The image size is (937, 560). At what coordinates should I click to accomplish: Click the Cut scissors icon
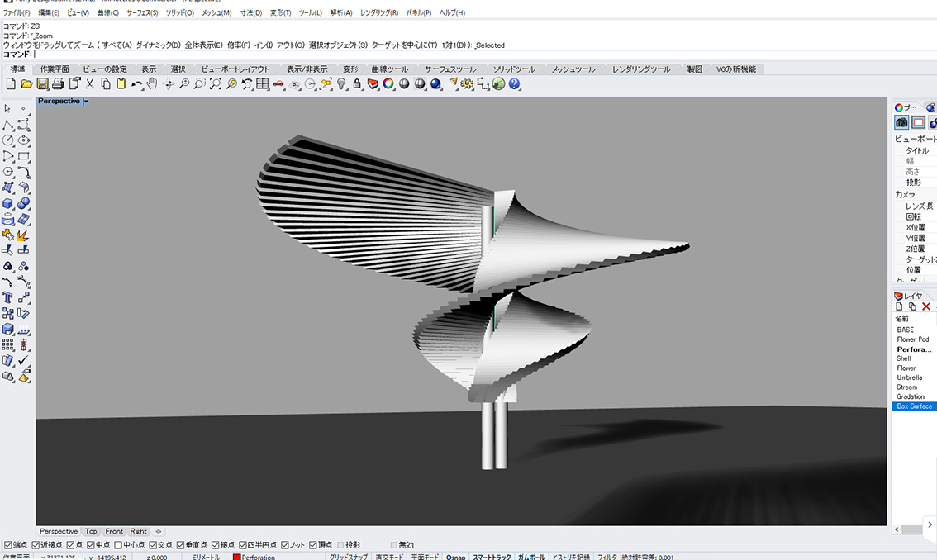coord(90,84)
